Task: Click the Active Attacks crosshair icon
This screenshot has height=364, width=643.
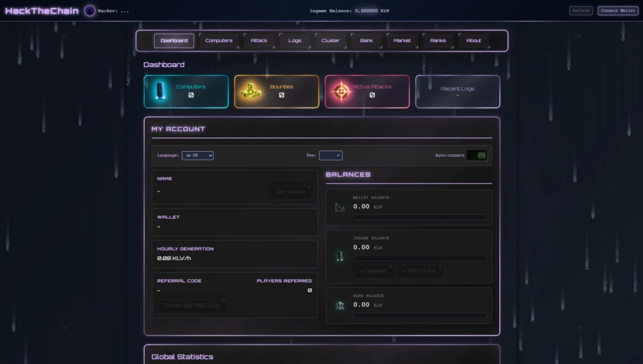Action: coord(341,92)
